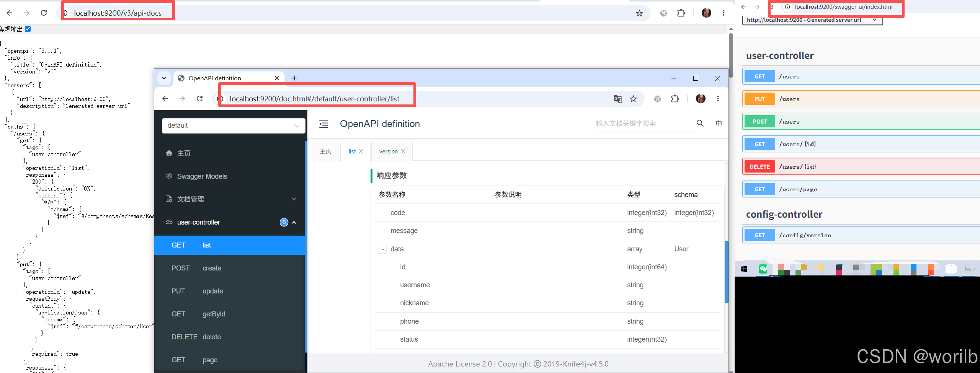Expand the 文档管理 sidebar menu

[230, 199]
